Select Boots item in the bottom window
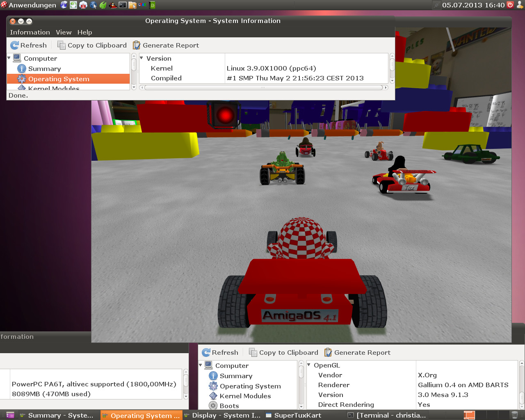Image resolution: width=525 pixels, height=420 pixels. pyautogui.click(x=229, y=406)
